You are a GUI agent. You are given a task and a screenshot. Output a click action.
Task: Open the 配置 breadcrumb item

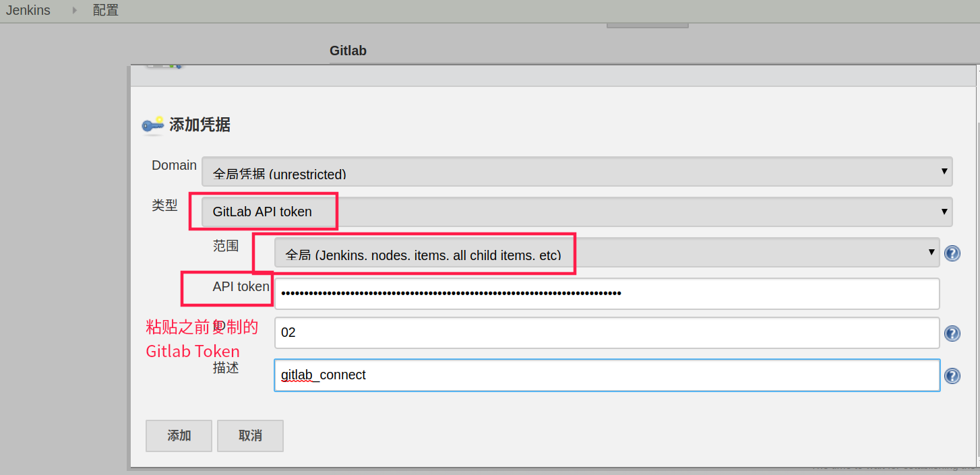click(106, 11)
